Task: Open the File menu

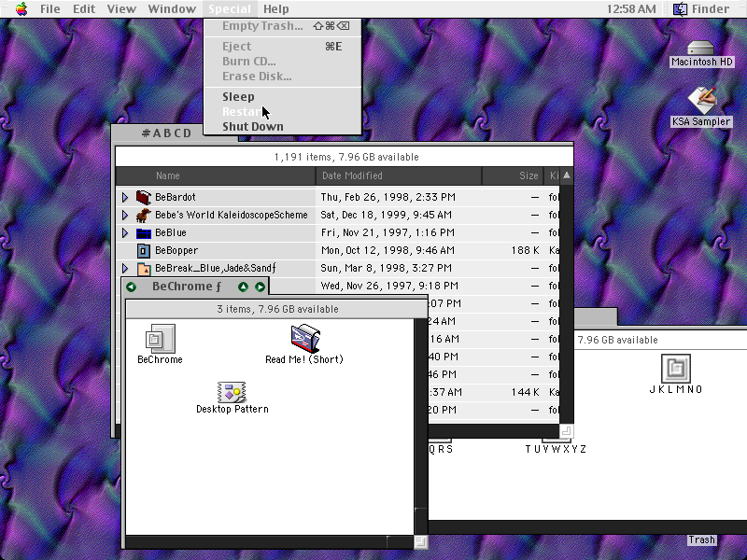Action: pyautogui.click(x=50, y=9)
